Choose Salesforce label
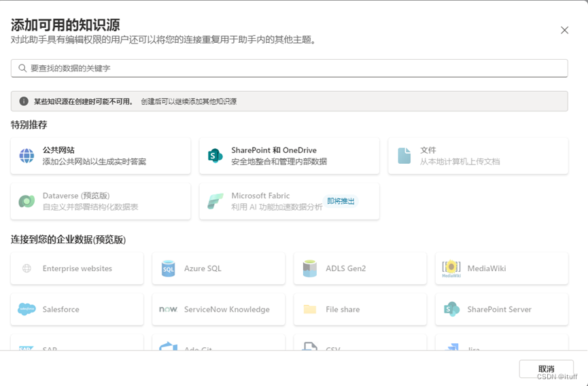 [x=60, y=309]
